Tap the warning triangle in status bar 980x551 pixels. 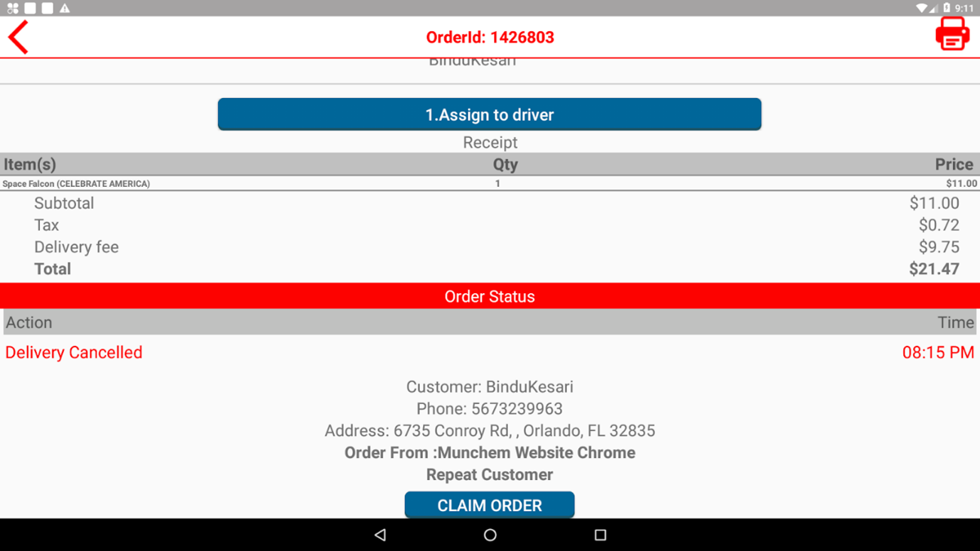[65, 9]
